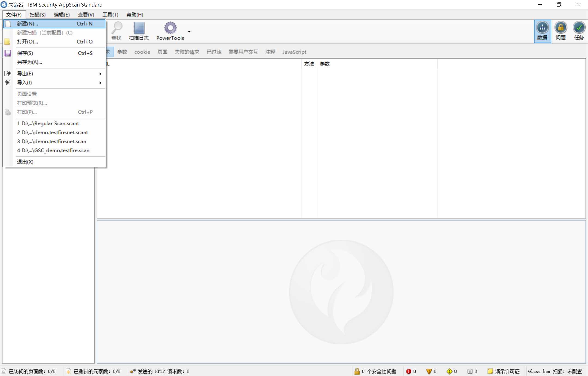Viewport: 588px width, 376px height.
Task: Click Glass box 扫描: 未配置 status text
Action: pyautogui.click(x=555, y=371)
